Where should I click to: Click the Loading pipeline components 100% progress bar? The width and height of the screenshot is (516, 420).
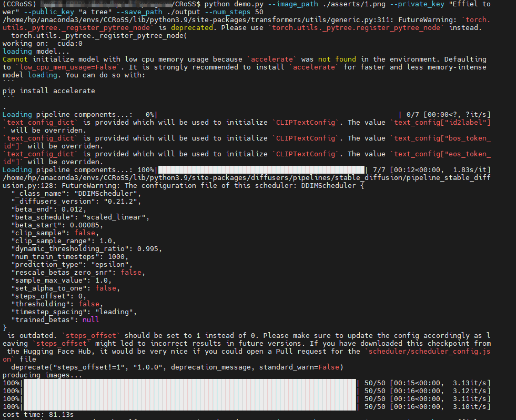261,170
